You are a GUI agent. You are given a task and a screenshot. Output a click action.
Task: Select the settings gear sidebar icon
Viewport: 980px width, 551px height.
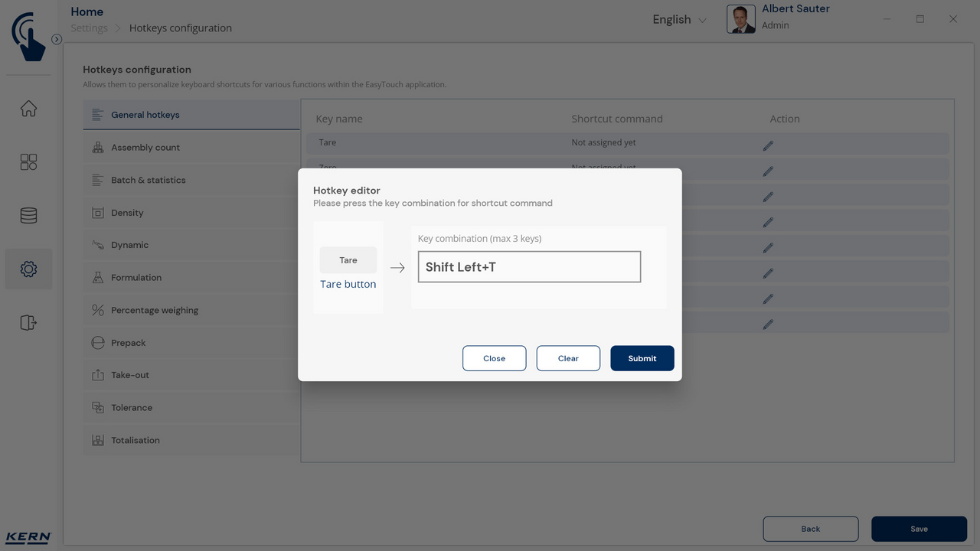coord(28,269)
